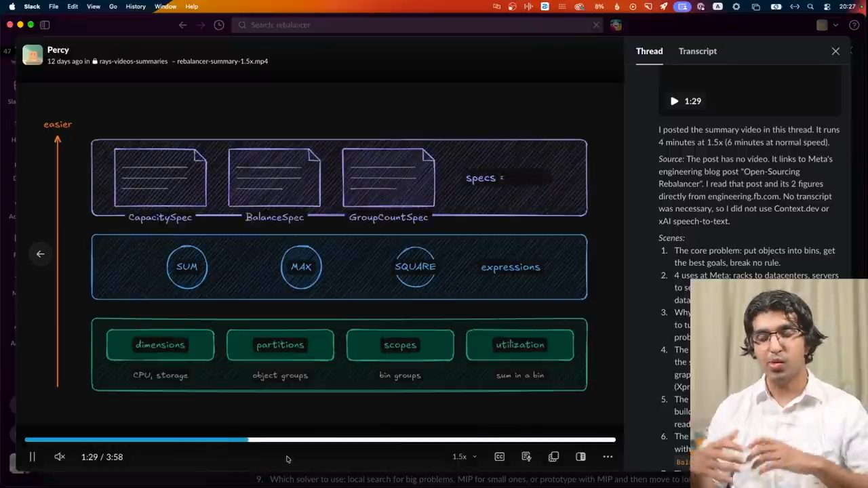Toggle the Slack sidebar icon

point(45,25)
